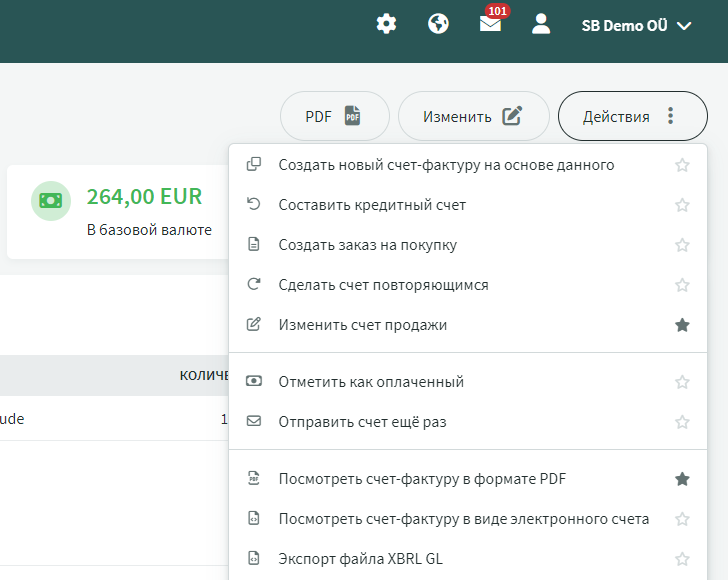Screen dimensions: 728x580
Task: Favorite star for Отправить счет ещё раз
Action: pos(682,422)
